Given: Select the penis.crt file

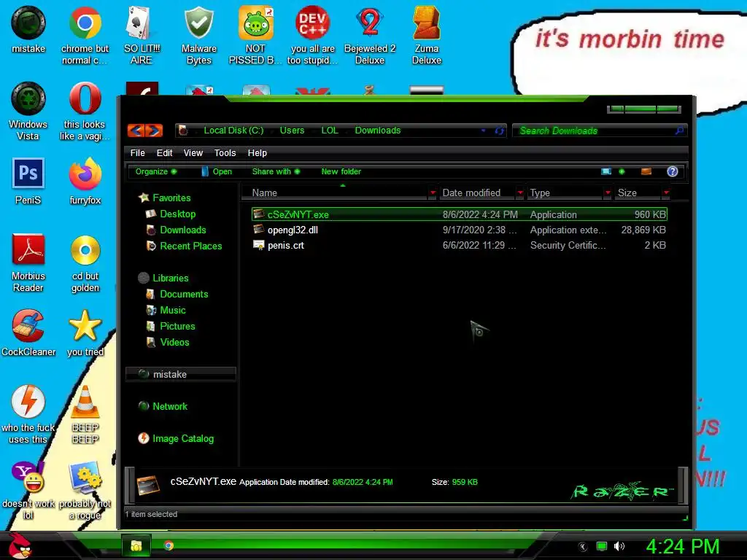Looking at the screenshot, I should tap(460, 245).
